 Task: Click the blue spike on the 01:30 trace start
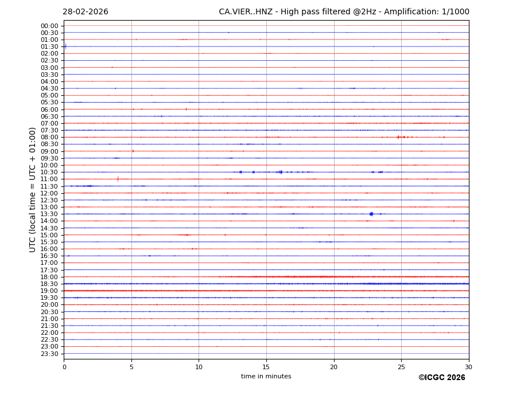(x=65, y=46)
